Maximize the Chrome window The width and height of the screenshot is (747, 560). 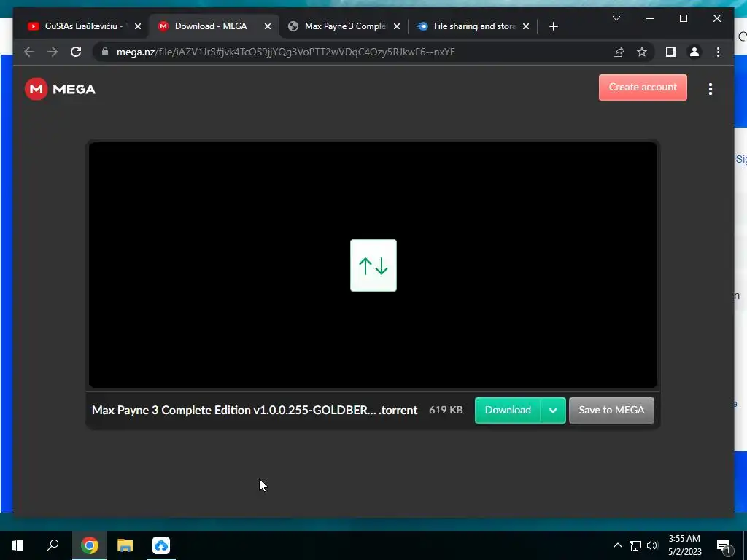(x=683, y=18)
